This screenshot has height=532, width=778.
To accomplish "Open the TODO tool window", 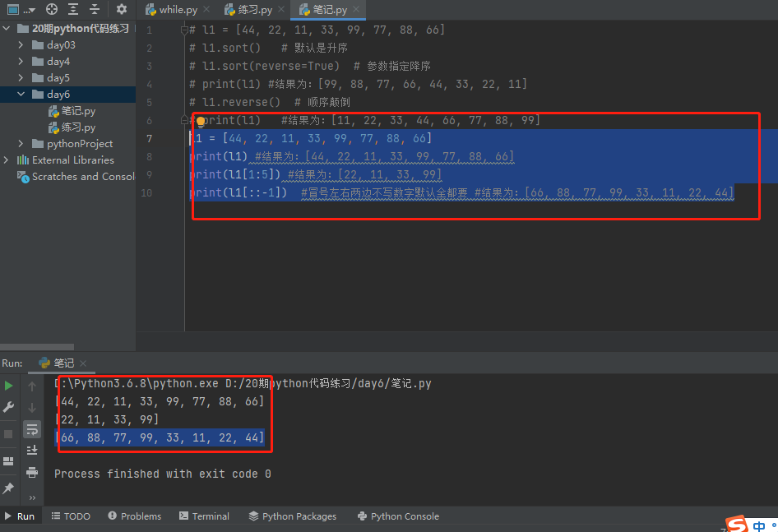I will [x=71, y=516].
